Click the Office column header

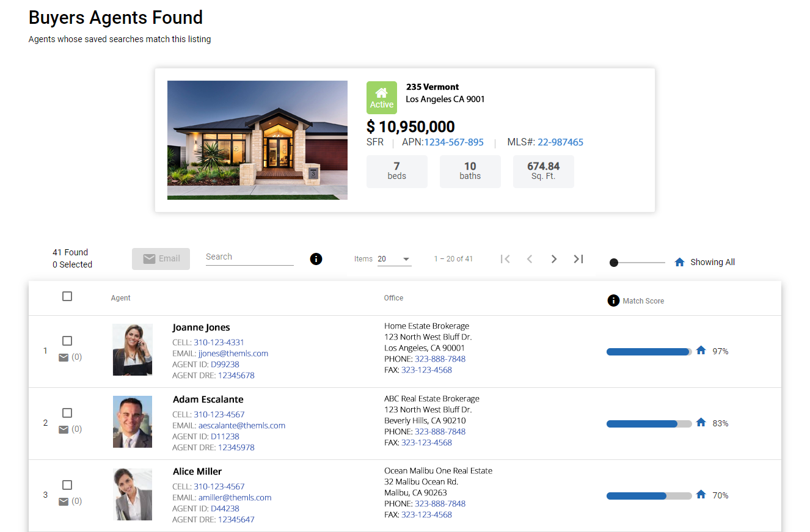(393, 298)
